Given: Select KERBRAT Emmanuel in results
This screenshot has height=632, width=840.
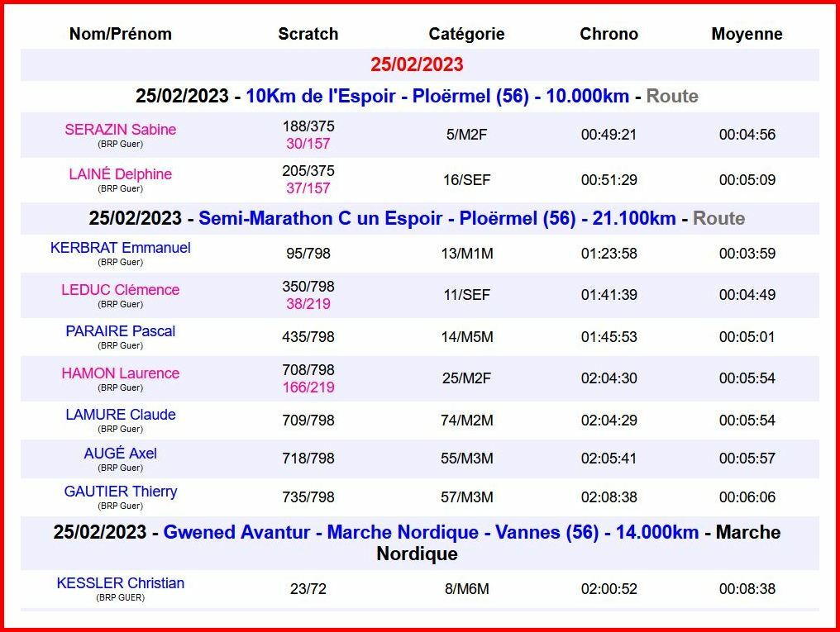Looking at the screenshot, I should 120,248.
